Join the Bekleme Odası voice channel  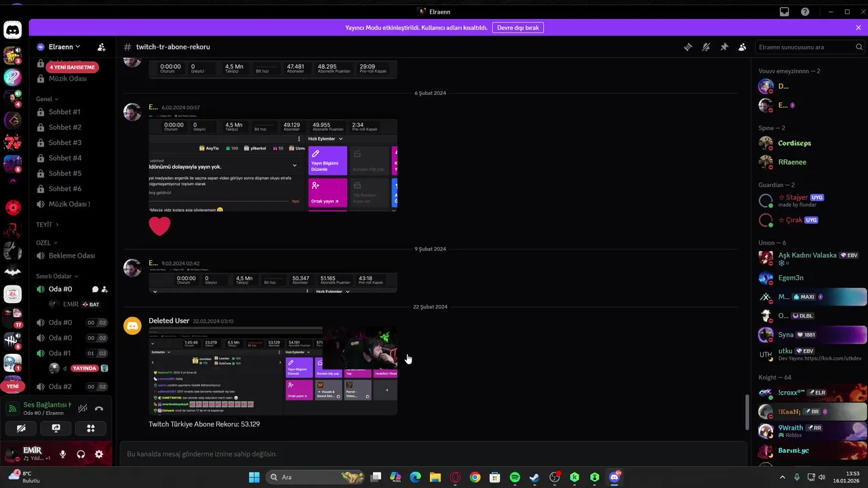(72, 256)
